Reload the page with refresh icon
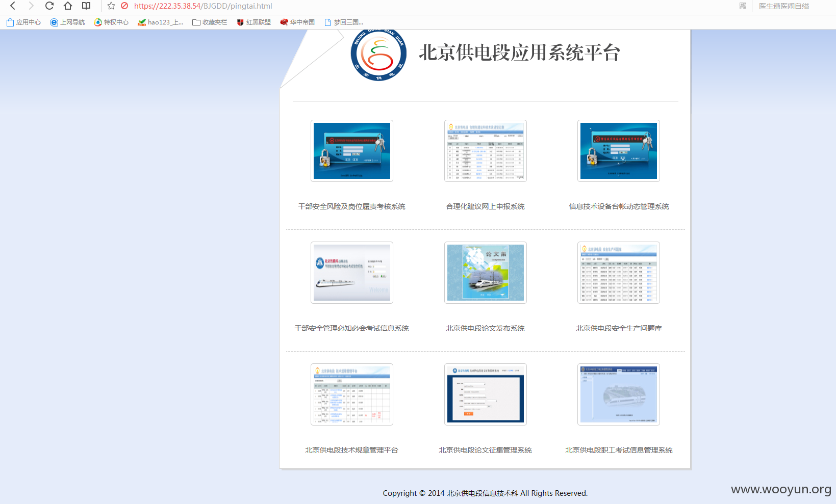The image size is (836, 504). click(49, 6)
